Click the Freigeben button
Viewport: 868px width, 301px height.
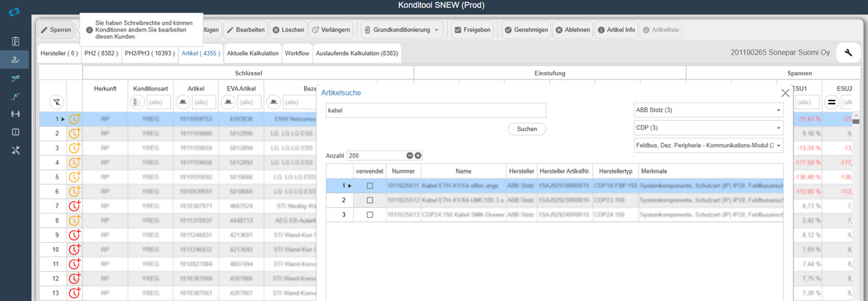[473, 29]
